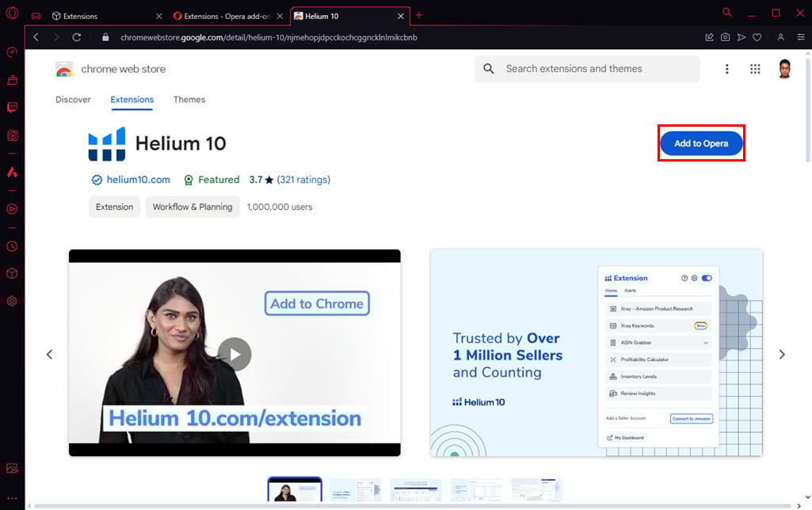Click the padlock site info icon
The image size is (812, 510).
(x=105, y=37)
